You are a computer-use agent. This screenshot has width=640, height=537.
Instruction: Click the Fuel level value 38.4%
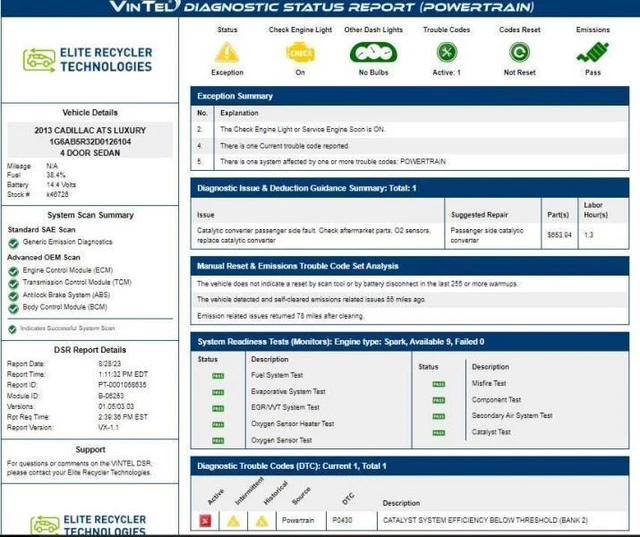point(56,175)
